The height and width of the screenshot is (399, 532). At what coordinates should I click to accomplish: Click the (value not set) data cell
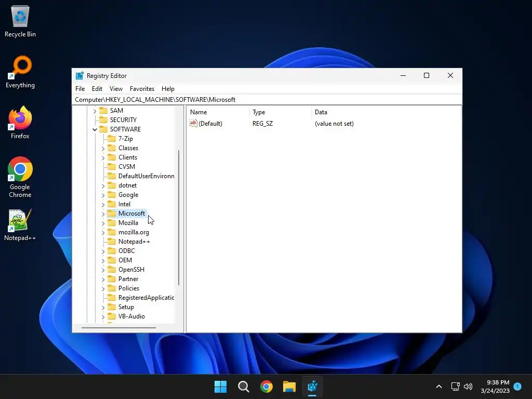pos(334,124)
